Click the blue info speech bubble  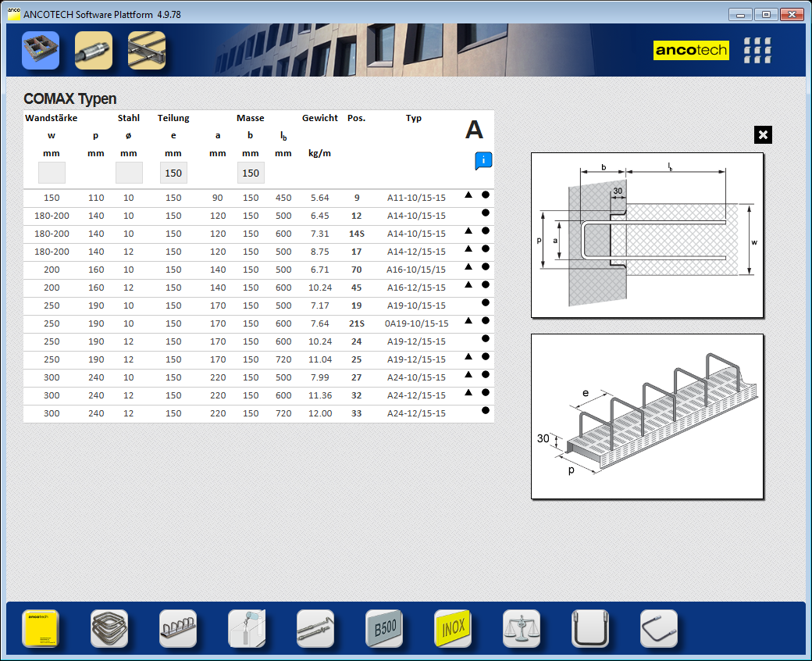tap(483, 161)
